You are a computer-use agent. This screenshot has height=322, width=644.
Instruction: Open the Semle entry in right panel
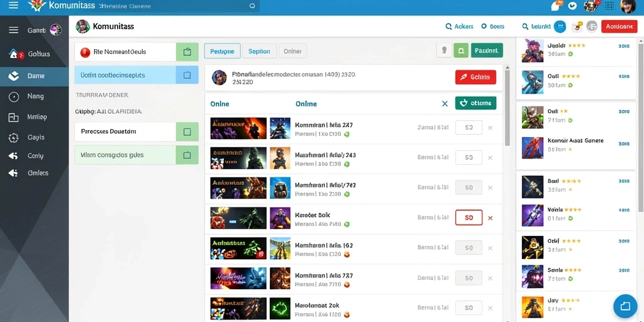coord(575,276)
